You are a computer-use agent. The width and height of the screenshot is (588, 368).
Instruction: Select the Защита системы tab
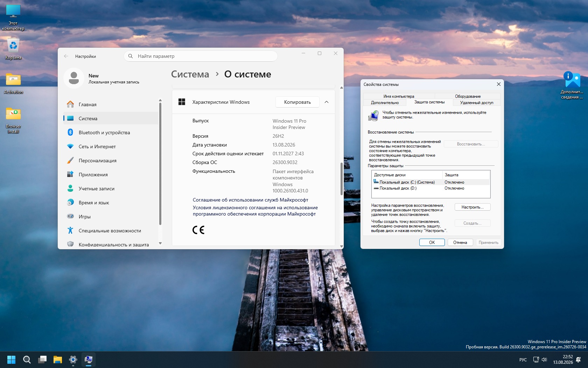[x=429, y=102]
